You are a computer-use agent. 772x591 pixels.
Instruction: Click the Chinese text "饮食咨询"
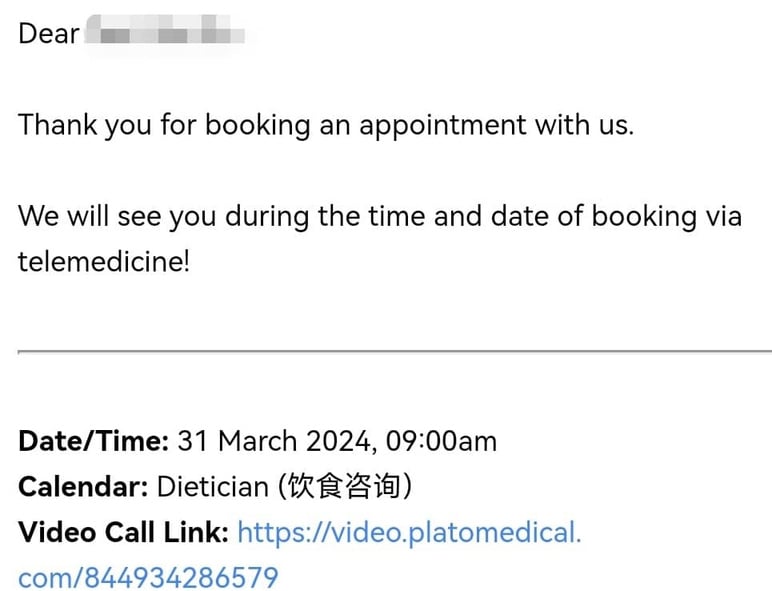tap(344, 487)
